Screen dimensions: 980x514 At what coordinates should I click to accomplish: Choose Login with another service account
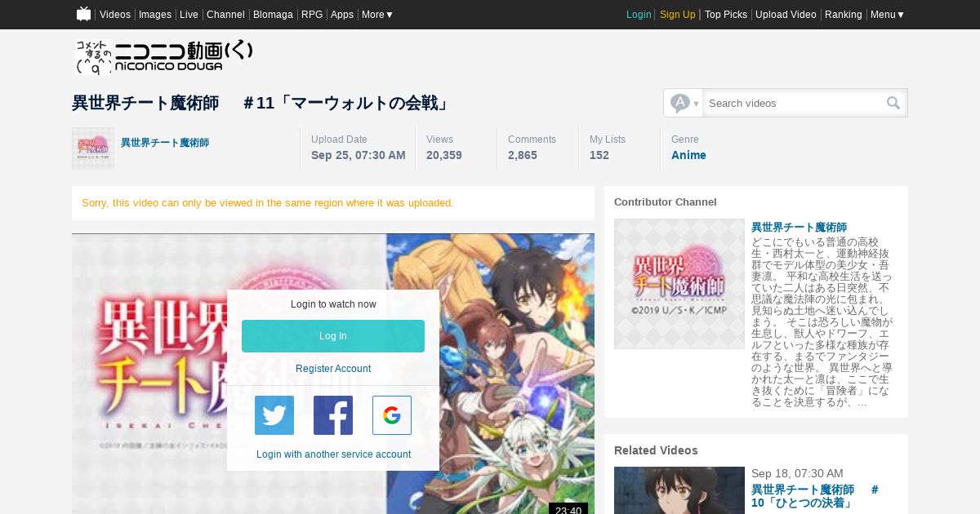333,454
